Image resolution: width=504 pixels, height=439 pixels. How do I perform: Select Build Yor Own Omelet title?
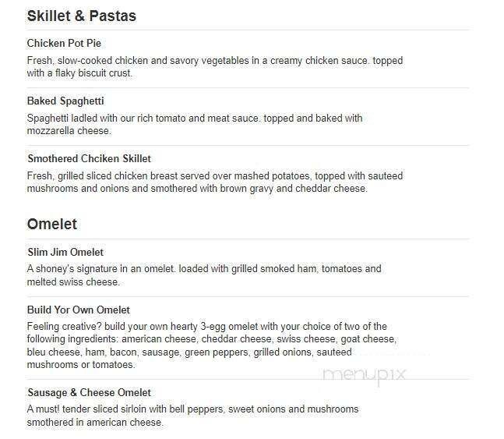coord(79,310)
